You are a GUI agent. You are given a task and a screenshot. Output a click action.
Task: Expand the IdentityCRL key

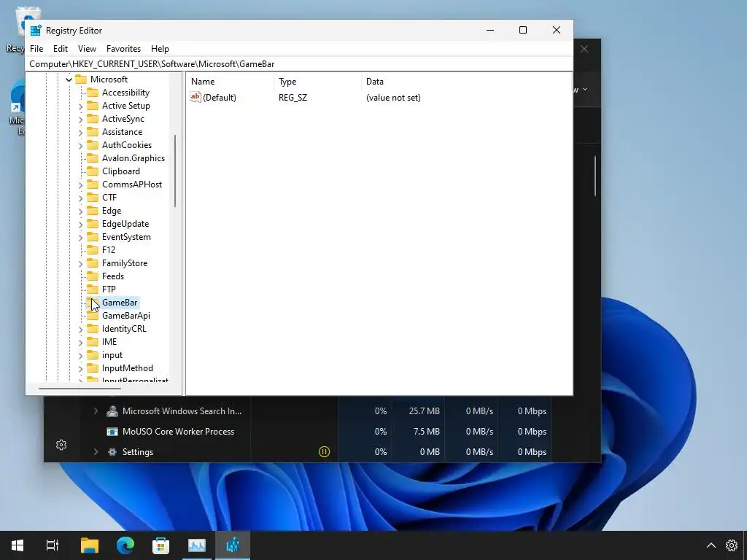[x=80, y=329]
